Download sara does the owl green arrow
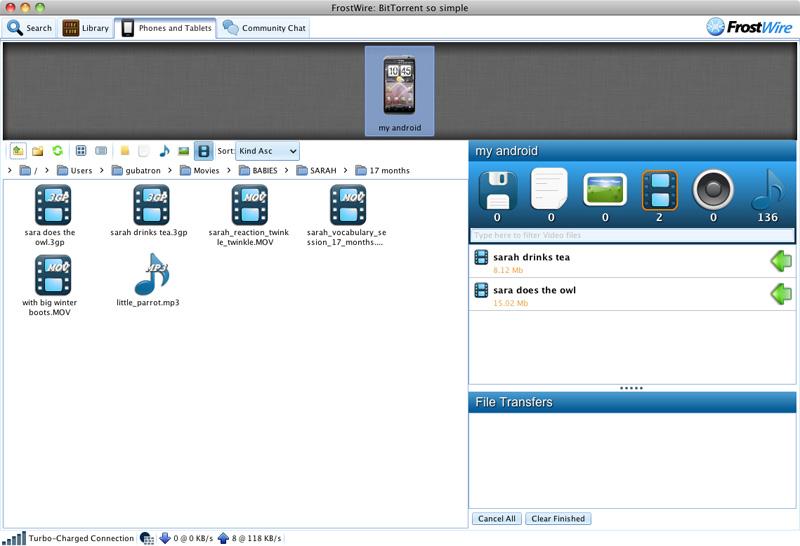The image size is (800, 546). [781, 294]
